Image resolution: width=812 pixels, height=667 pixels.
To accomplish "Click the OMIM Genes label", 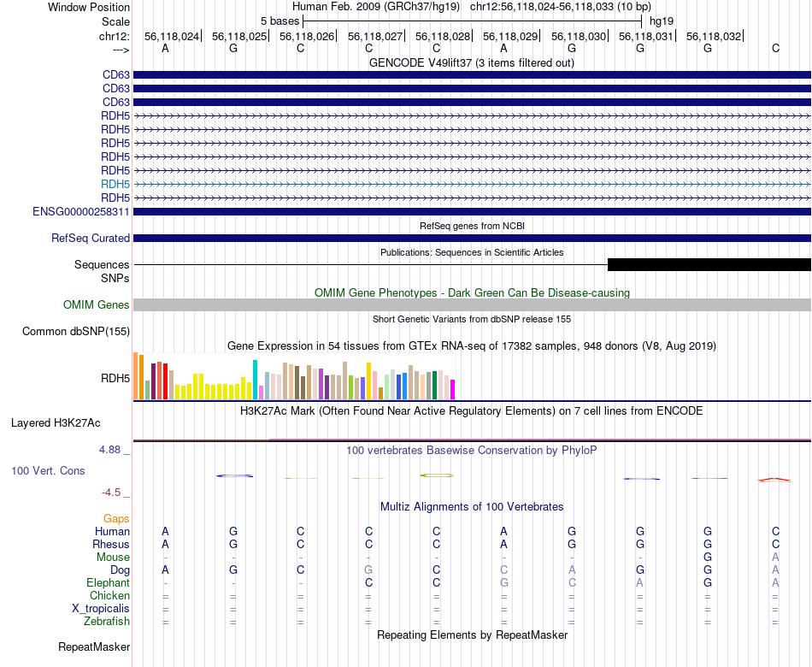I will click(x=96, y=304).
